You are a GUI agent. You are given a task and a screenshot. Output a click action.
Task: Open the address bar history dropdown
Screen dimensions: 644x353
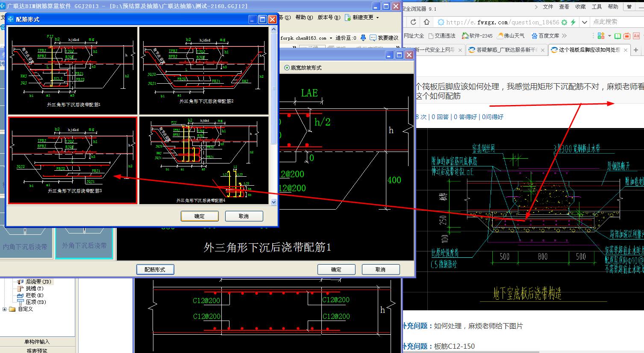tap(585, 22)
